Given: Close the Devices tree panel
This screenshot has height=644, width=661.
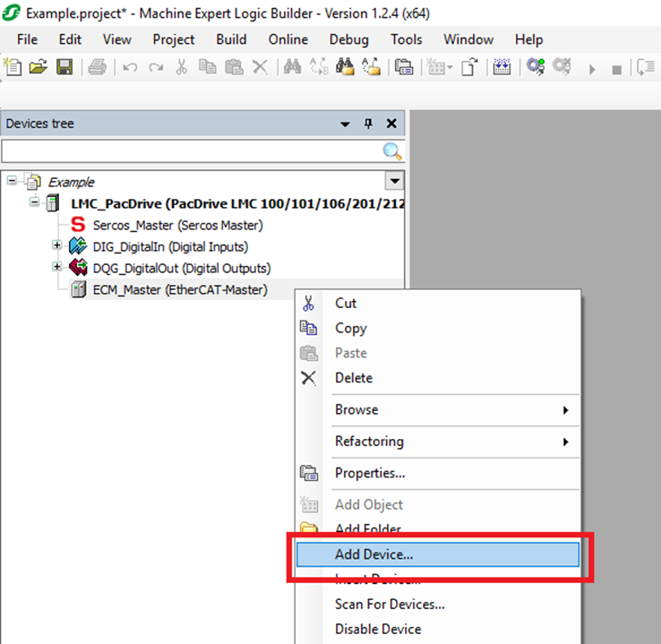Looking at the screenshot, I should [x=391, y=124].
